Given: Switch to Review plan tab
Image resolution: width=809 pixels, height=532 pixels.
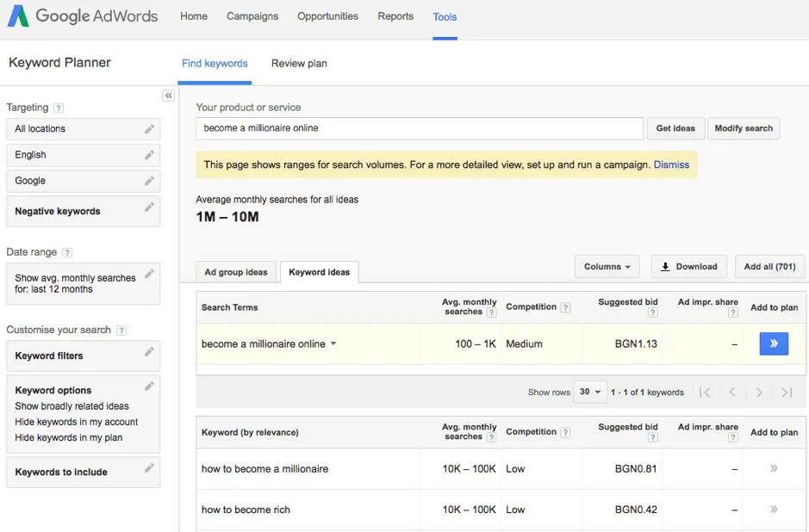Looking at the screenshot, I should point(299,64).
